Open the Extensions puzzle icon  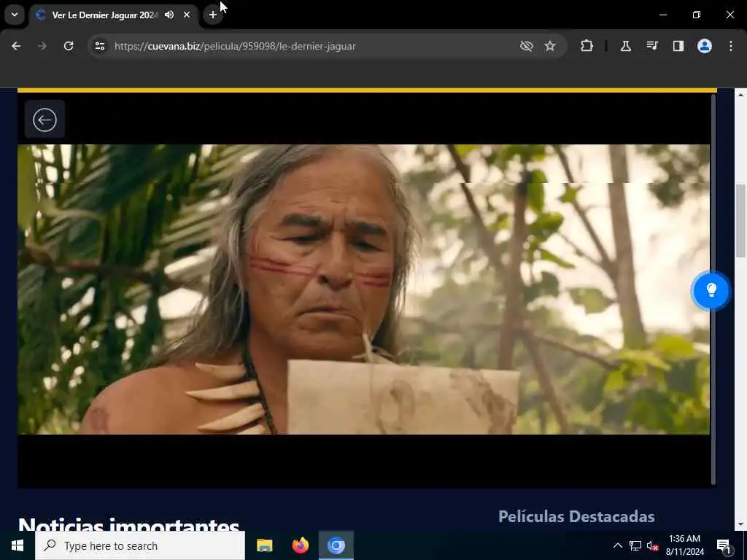pyautogui.click(x=587, y=46)
